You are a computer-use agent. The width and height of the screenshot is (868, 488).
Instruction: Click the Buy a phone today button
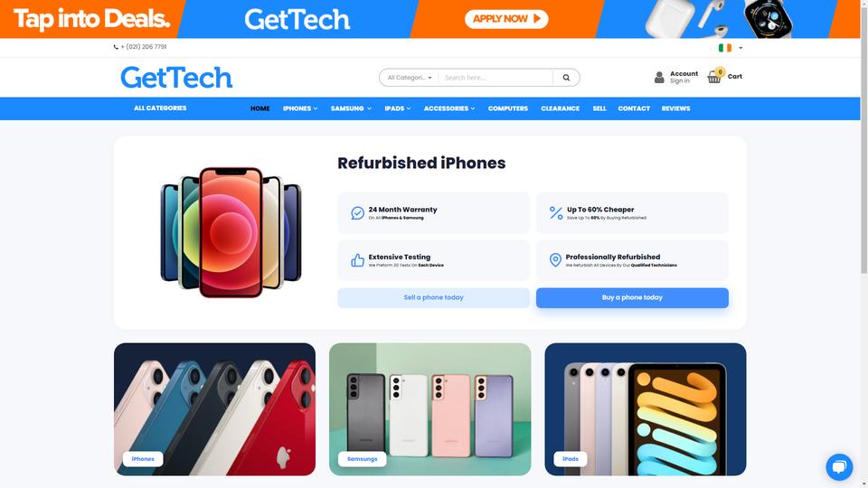click(632, 297)
